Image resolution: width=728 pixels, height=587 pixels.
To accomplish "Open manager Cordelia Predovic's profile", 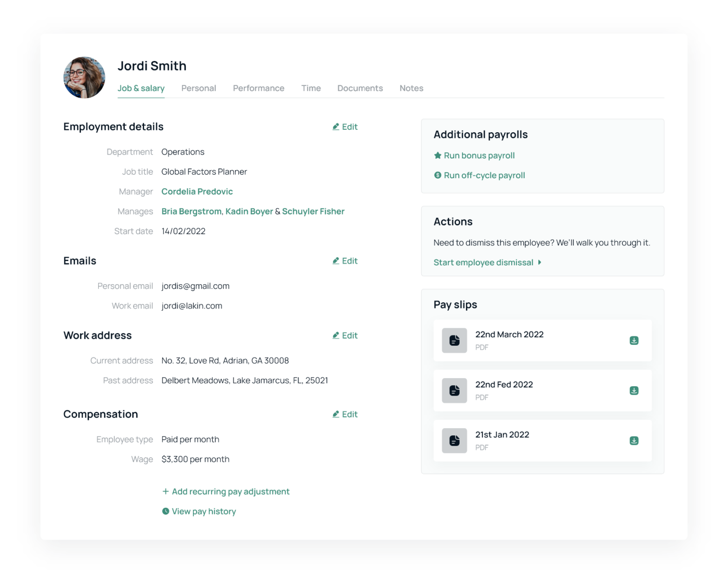I will tap(197, 191).
